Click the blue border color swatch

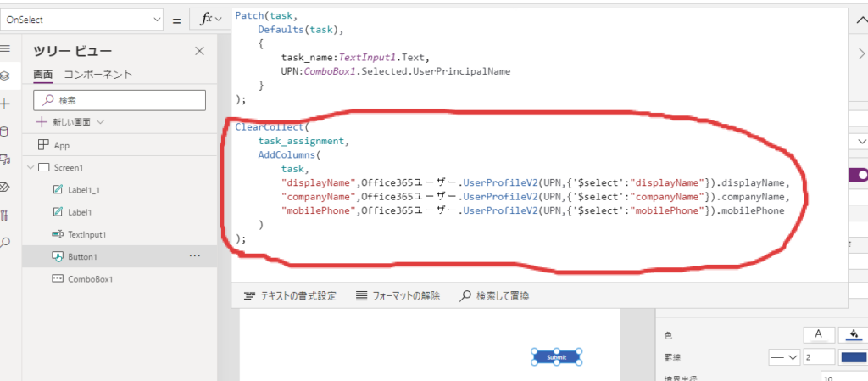coord(852,357)
